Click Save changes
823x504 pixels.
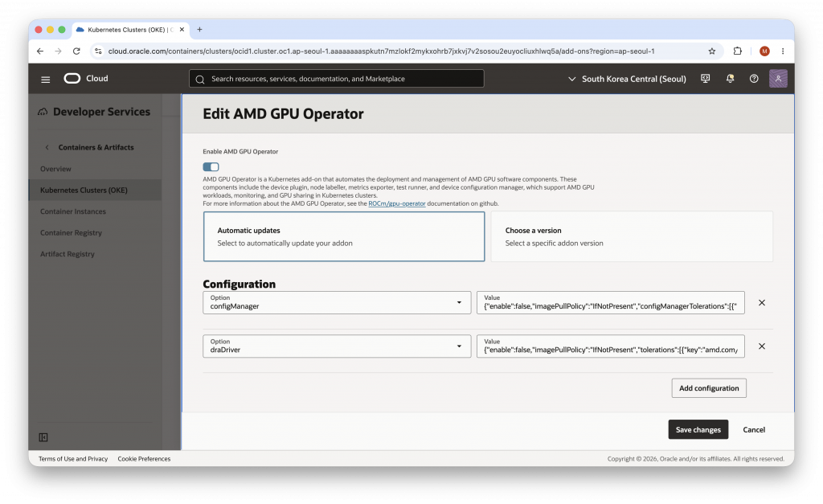click(x=698, y=429)
